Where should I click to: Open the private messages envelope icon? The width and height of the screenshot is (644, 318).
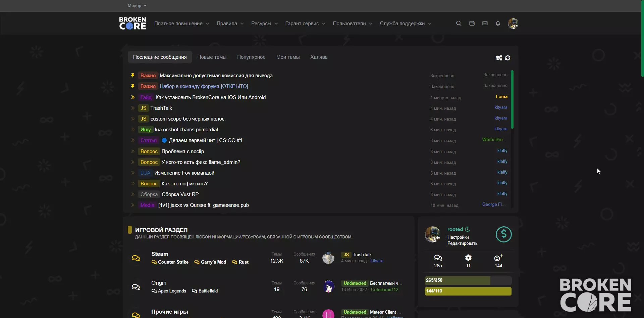pyautogui.click(x=485, y=24)
